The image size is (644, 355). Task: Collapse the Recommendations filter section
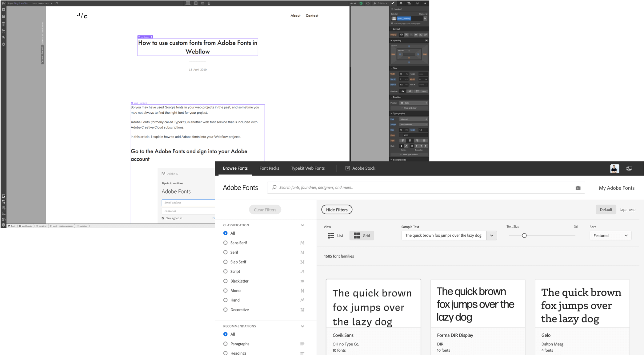tap(302, 326)
